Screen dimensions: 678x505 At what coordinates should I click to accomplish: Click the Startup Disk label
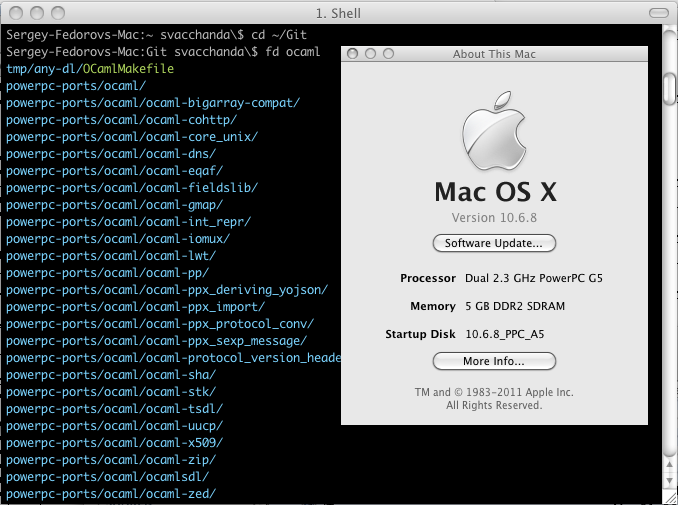click(420, 334)
